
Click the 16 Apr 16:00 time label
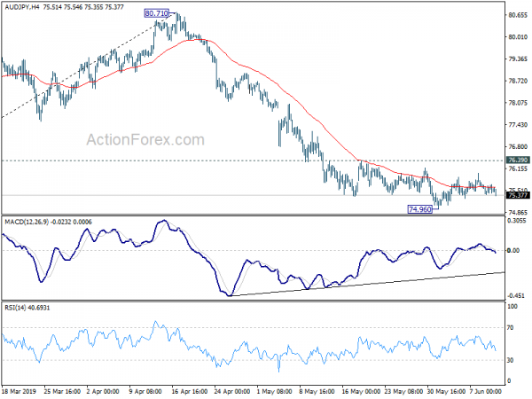190,391
